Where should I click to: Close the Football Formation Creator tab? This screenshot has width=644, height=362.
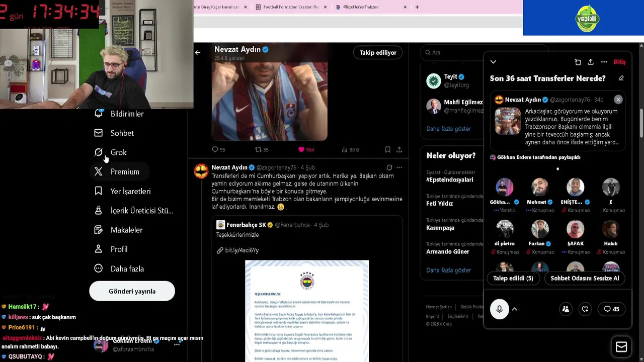pos(326,7)
